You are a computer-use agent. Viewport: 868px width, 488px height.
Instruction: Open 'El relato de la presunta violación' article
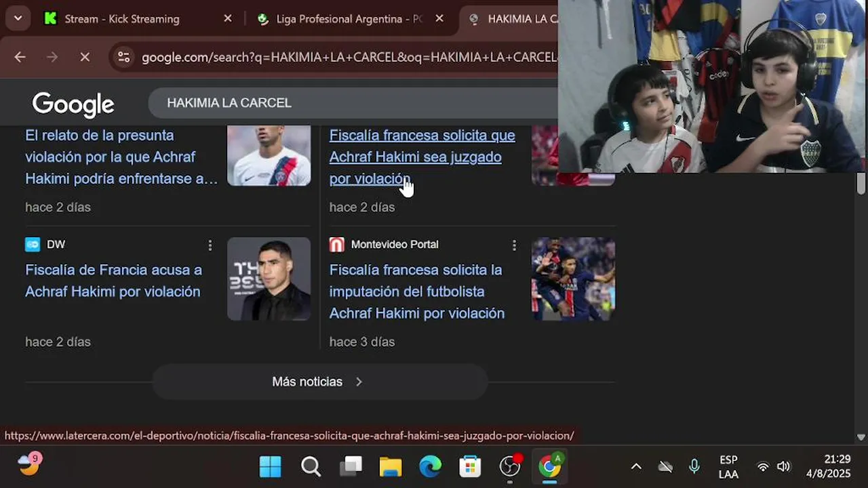point(121,157)
